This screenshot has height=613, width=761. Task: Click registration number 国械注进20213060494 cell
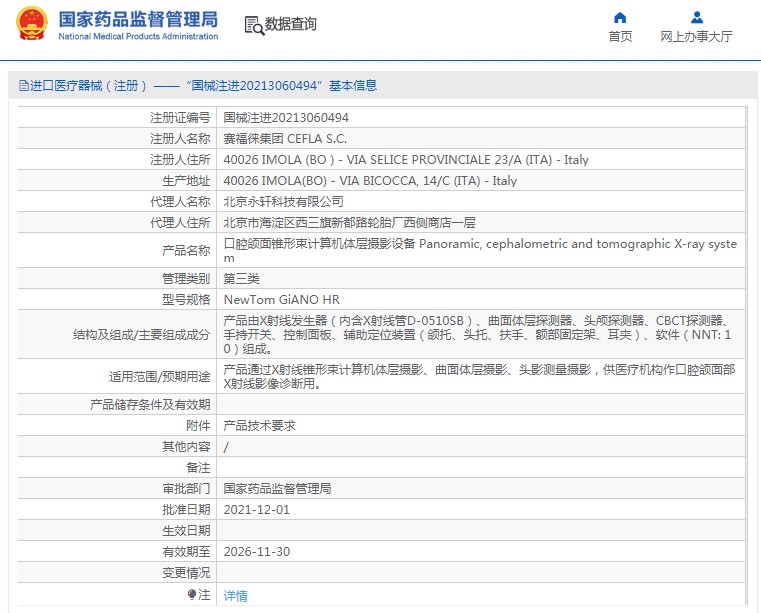(286, 117)
